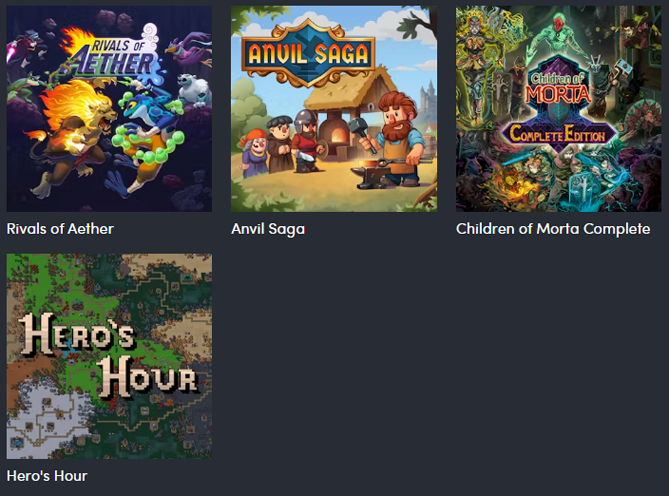669x496 pixels.
Task: Click the Children of Morta red logo
Action: [x=558, y=90]
